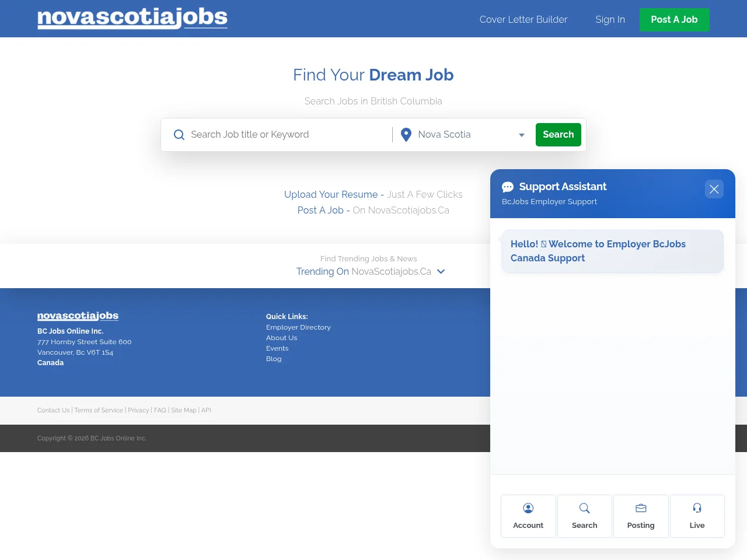Image resolution: width=747 pixels, height=560 pixels.
Task: Follow the Upload Your Resume link
Action: [x=331, y=194]
